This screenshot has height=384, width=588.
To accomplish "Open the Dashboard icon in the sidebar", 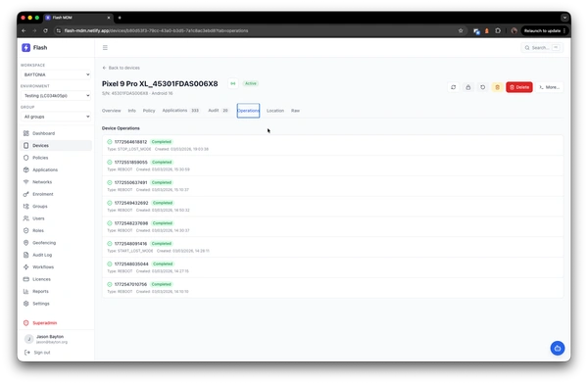I will 25,133.
